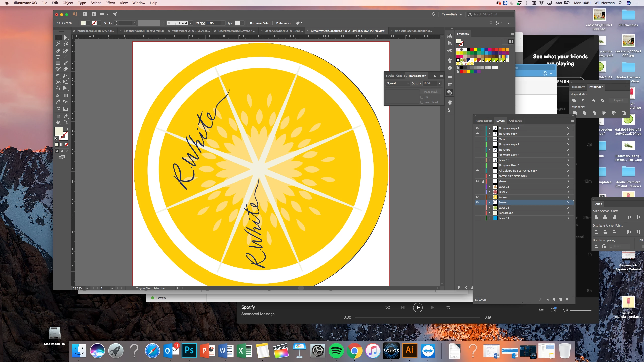This screenshot has height=362, width=644.
Task: Click Unite shape mode in Pathfinder
Action: pyautogui.click(x=574, y=100)
